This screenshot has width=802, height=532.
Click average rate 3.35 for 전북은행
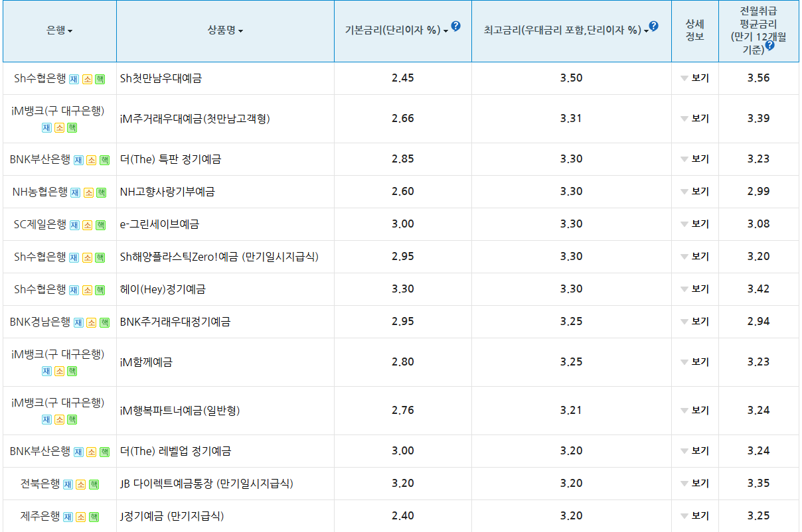[x=758, y=484]
